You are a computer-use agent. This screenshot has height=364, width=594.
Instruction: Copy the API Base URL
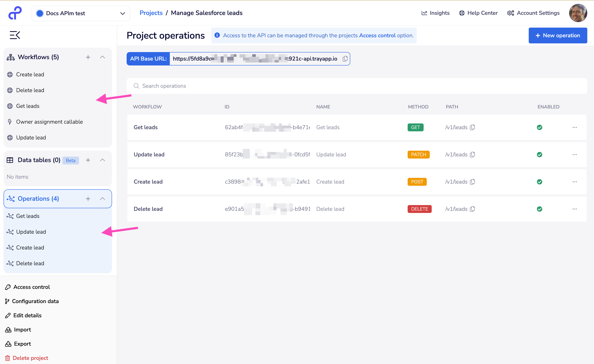(345, 59)
